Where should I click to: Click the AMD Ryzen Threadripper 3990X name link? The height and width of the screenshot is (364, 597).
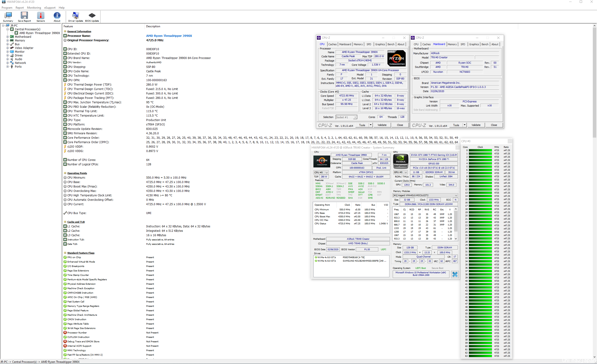169,36
